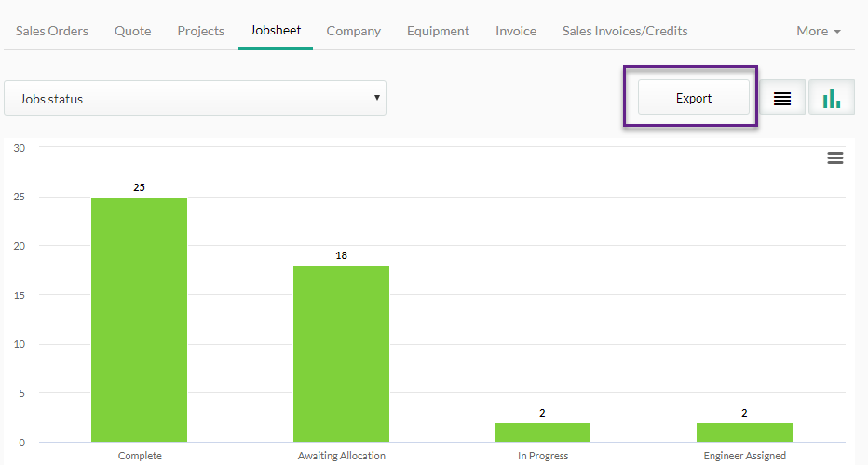Go to the Projects tab

201,31
